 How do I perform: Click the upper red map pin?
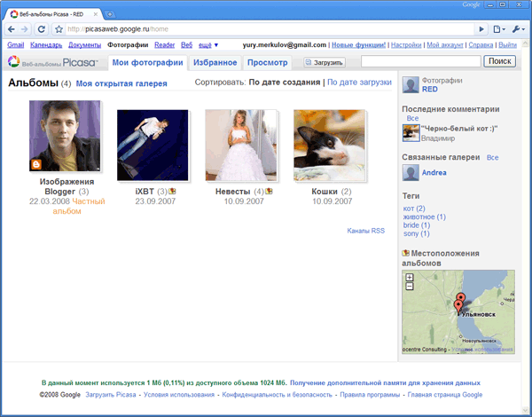(460, 298)
